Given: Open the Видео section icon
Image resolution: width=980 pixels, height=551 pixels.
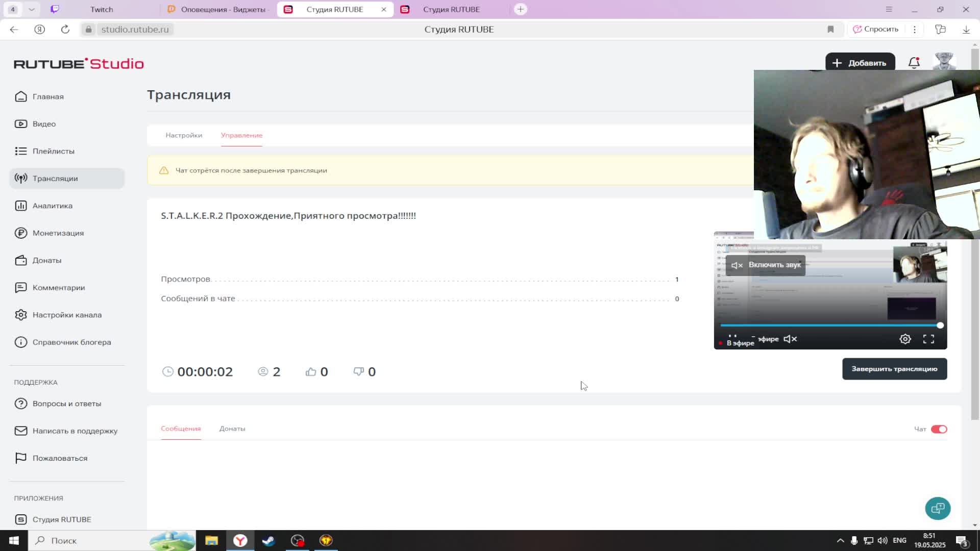Looking at the screenshot, I should (x=21, y=124).
